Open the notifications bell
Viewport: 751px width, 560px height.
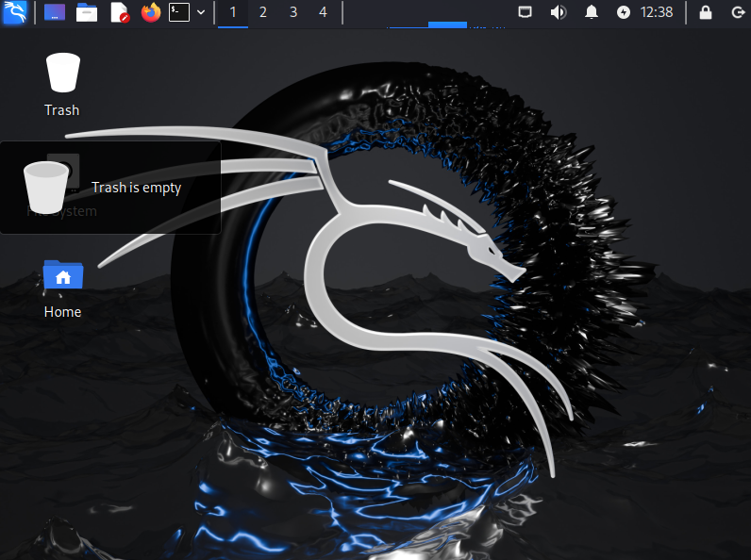pyautogui.click(x=592, y=12)
